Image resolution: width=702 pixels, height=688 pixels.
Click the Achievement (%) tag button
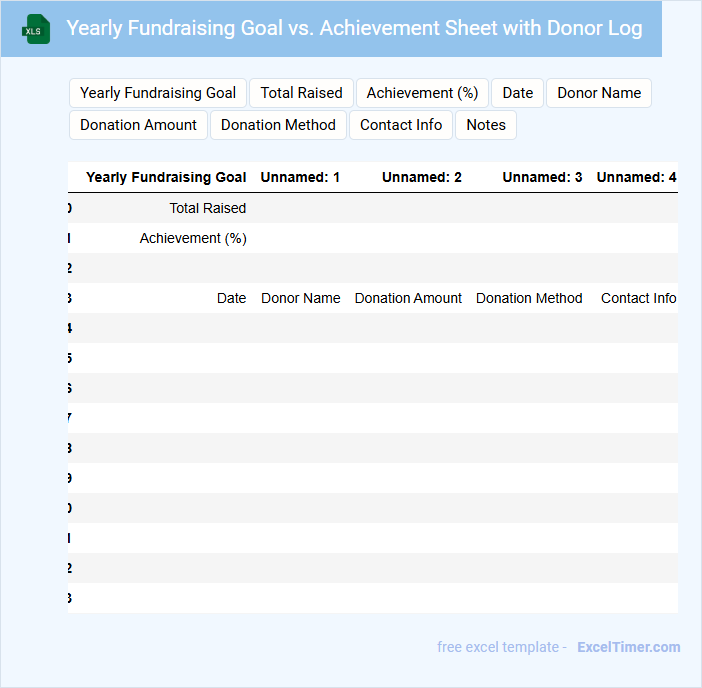click(422, 93)
